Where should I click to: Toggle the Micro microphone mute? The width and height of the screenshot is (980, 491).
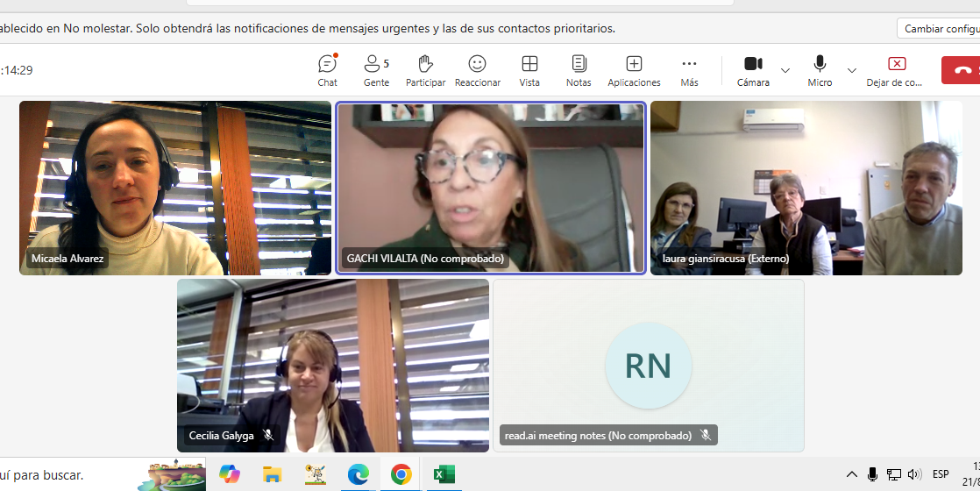(x=820, y=71)
